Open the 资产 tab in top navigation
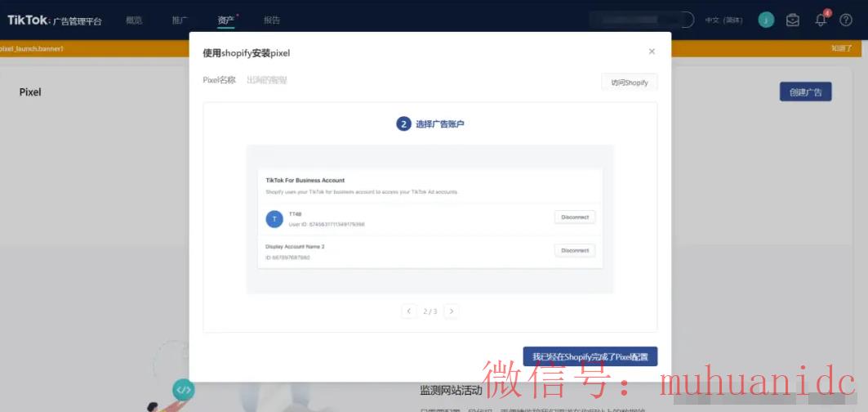The image size is (868, 412). (x=226, y=20)
